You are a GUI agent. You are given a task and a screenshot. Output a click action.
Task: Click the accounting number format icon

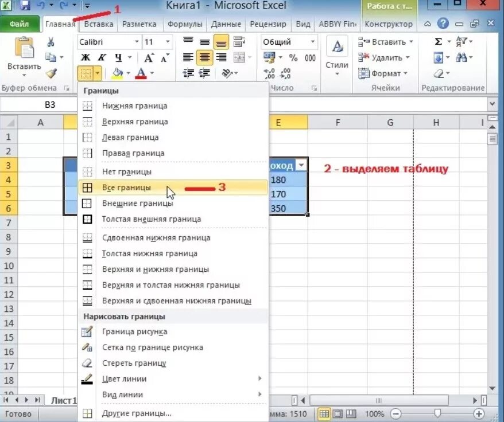(269, 58)
